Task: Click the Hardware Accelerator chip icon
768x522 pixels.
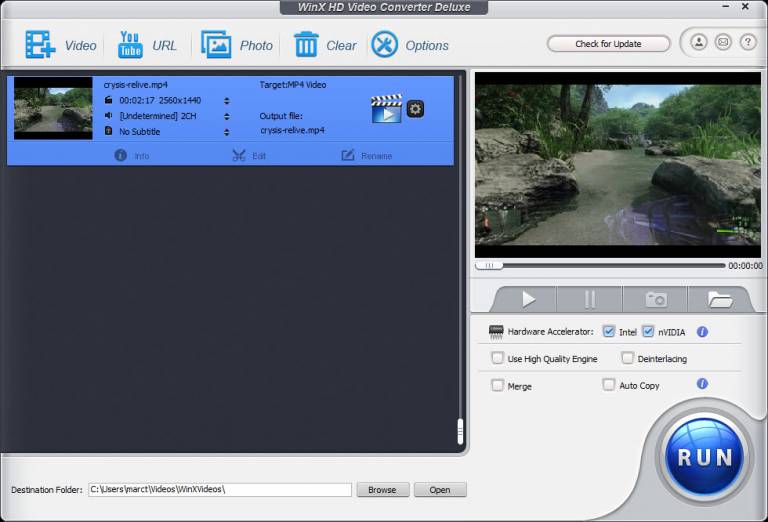Action: [496, 332]
